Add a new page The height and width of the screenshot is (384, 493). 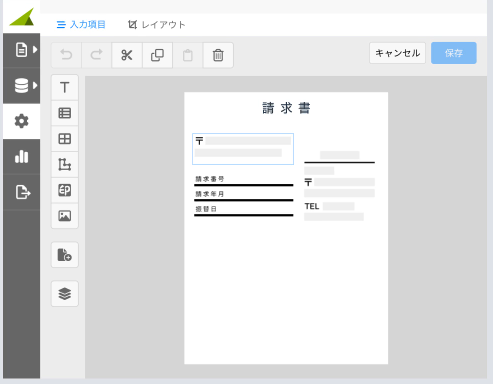(x=65, y=255)
